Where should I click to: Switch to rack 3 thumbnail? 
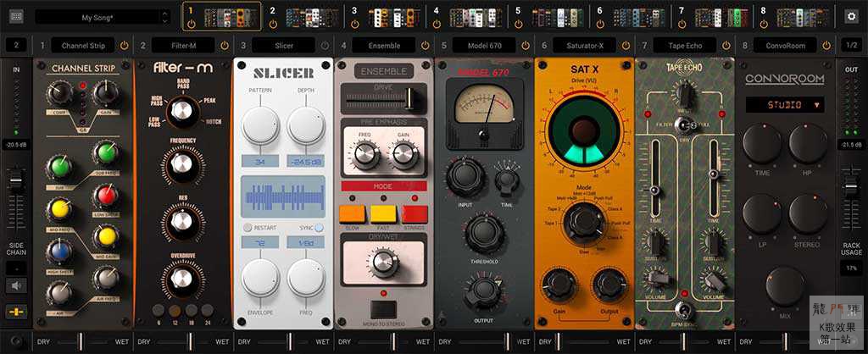(x=393, y=18)
